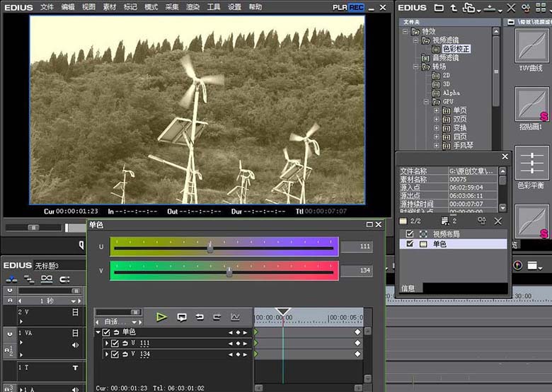Click the graph curve icon in keyframe toolbar
Image resolution: width=552 pixels, height=392 pixels.
tap(235, 317)
